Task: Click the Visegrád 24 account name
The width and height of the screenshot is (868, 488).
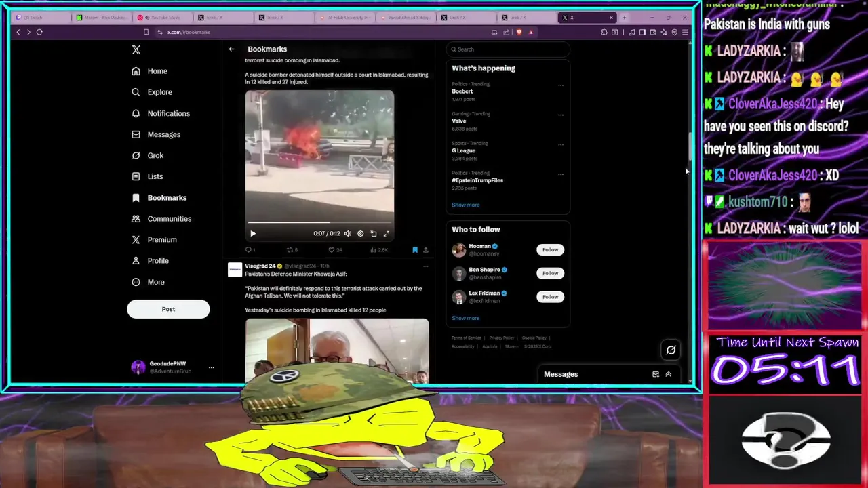Action: click(260, 266)
